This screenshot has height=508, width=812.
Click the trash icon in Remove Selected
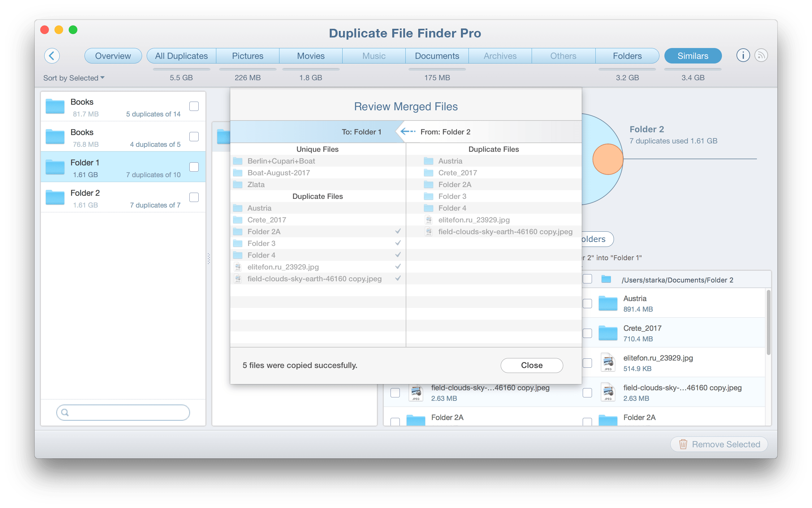click(683, 444)
